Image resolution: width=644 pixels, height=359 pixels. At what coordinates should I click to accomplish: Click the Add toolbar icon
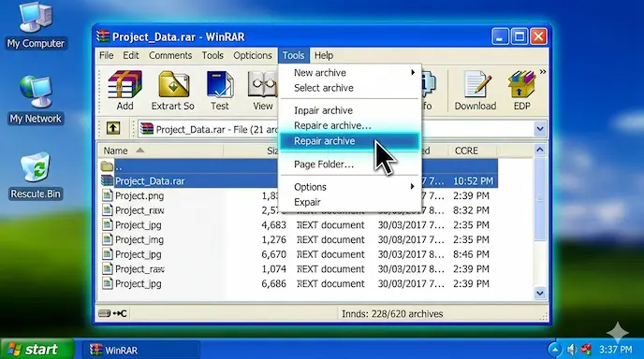[x=124, y=84]
